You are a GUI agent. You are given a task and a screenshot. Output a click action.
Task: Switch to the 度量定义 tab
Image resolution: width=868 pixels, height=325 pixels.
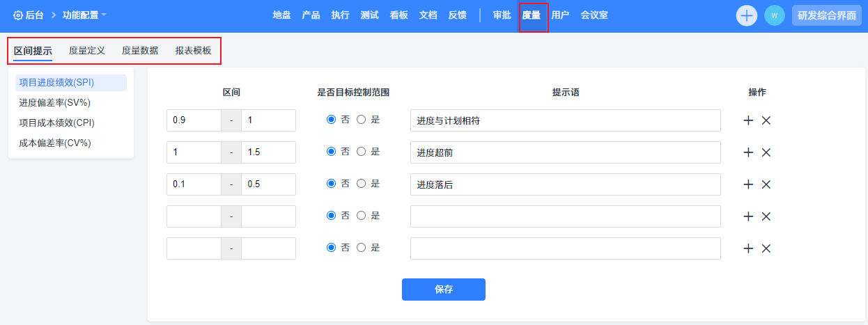pos(87,50)
